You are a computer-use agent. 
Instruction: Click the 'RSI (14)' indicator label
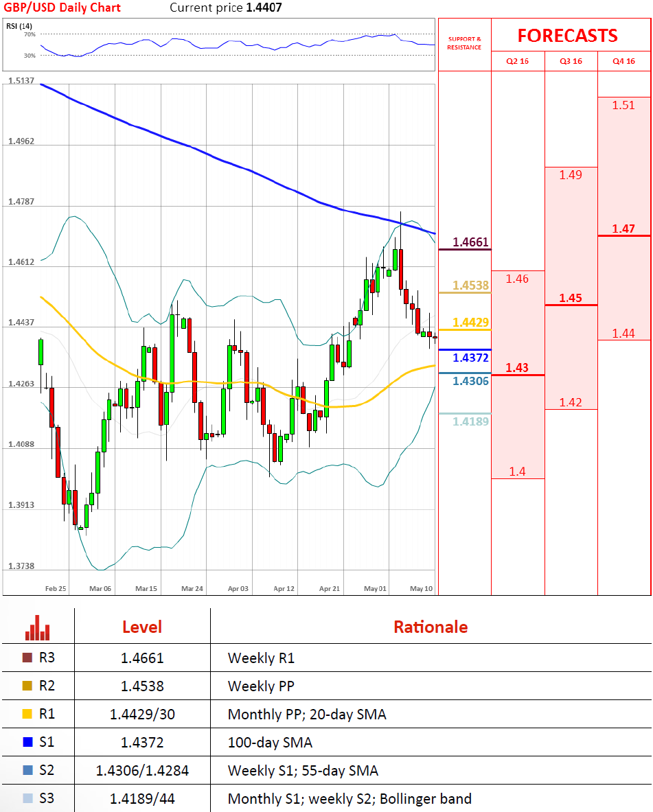pos(19,26)
